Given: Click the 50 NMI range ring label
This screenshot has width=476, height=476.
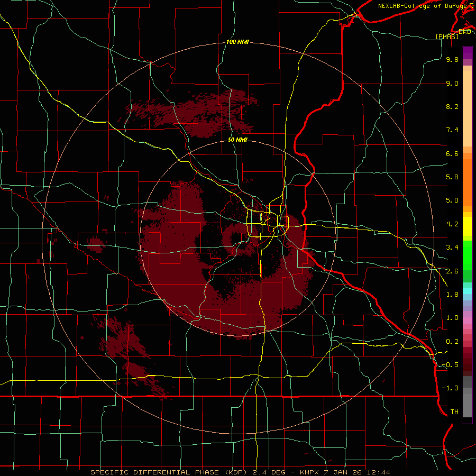Looking at the screenshot, I should [x=237, y=140].
